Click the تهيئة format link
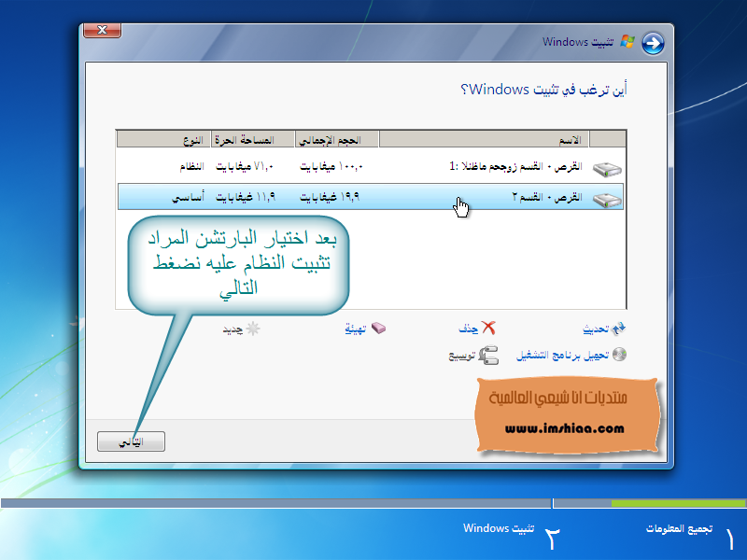 click(x=356, y=329)
